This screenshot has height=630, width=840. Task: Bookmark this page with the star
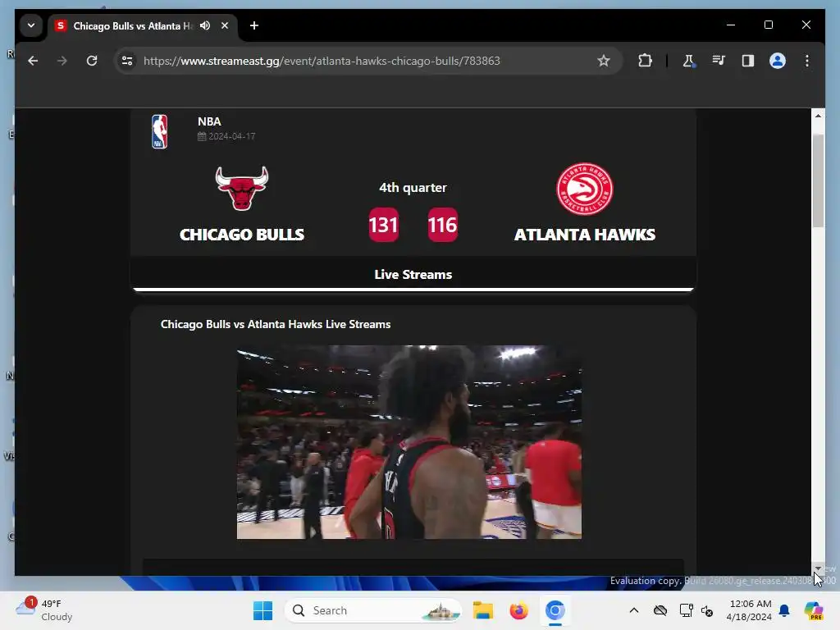click(x=604, y=61)
